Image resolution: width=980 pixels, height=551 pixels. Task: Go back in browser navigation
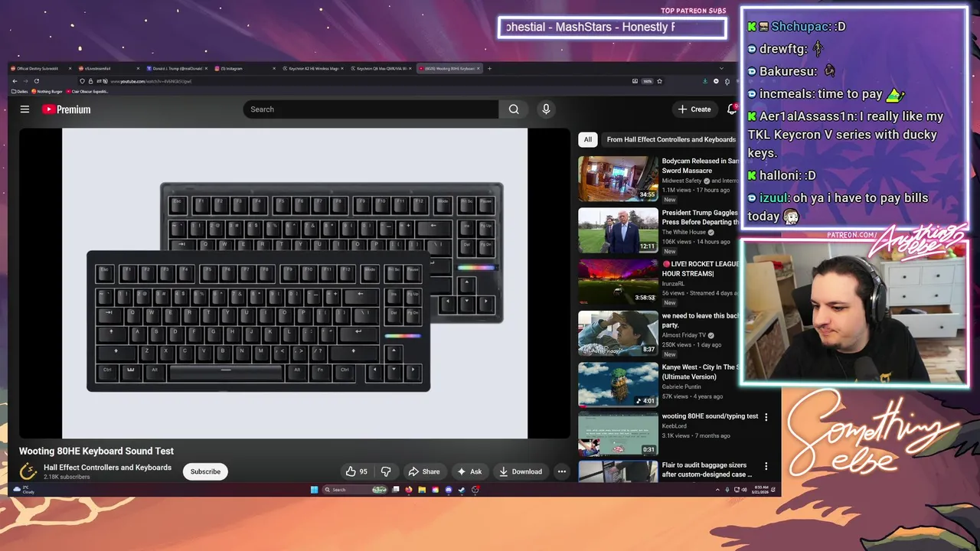(15, 81)
